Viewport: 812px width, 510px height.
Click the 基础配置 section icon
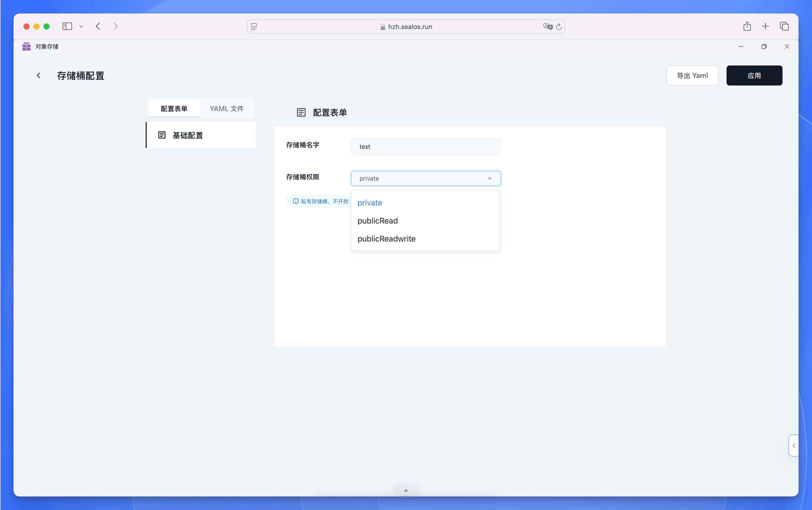(162, 135)
